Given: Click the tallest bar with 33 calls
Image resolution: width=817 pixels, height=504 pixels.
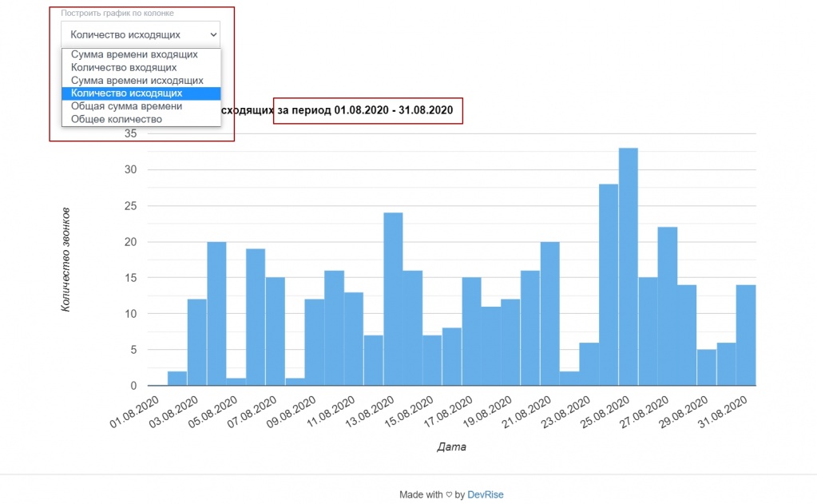Looking at the screenshot, I should click(629, 267).
